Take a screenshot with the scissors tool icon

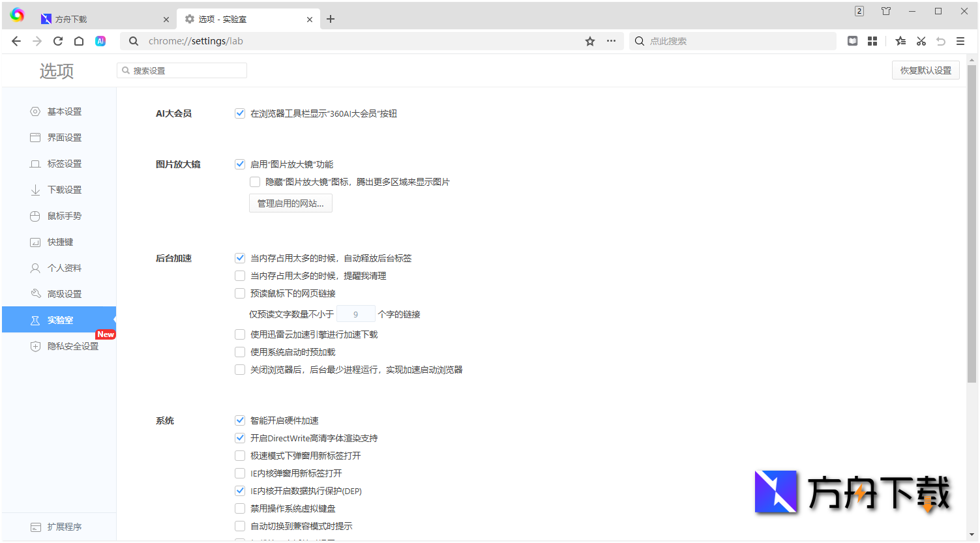(921, 40)
